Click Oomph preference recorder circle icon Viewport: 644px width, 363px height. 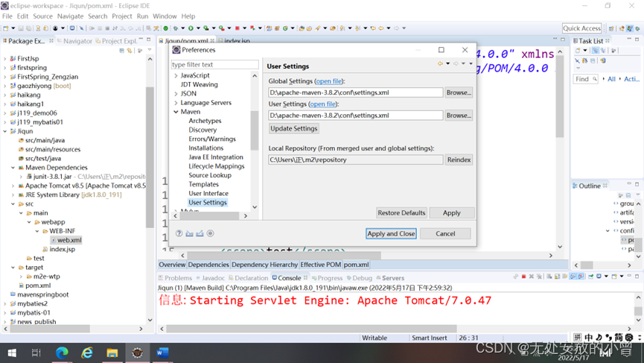click(210, 233)
